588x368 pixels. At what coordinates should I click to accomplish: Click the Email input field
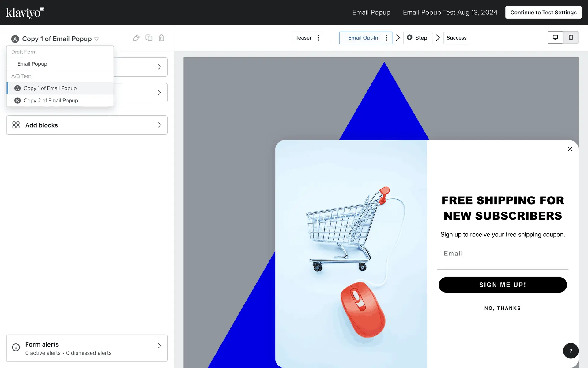[x=502, y=254]
